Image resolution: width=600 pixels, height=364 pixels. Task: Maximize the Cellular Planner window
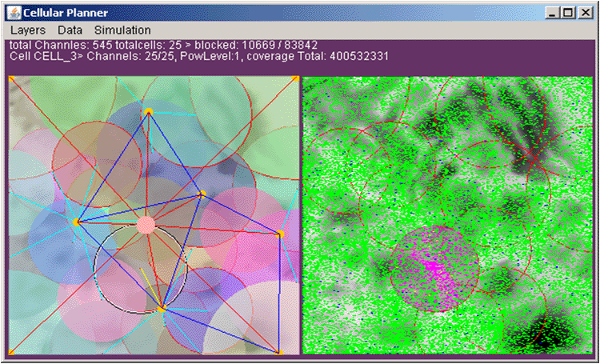(x=568, y=13)
